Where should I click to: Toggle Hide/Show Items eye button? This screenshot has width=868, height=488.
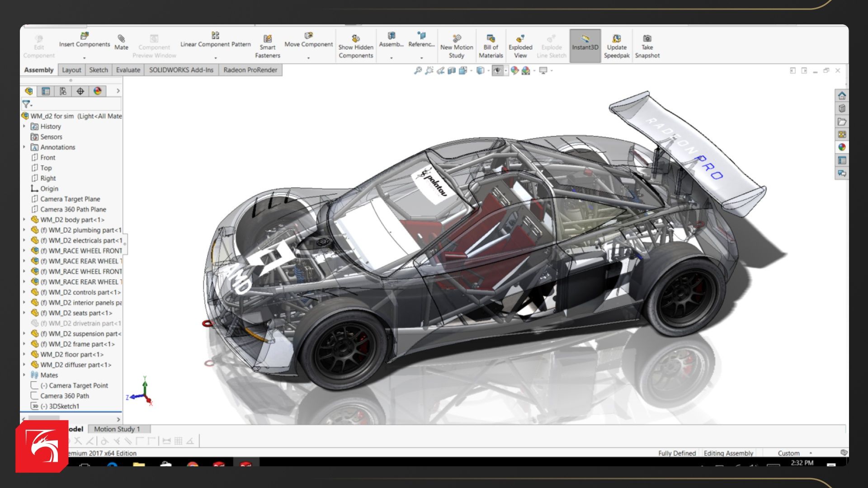(497, 70)
